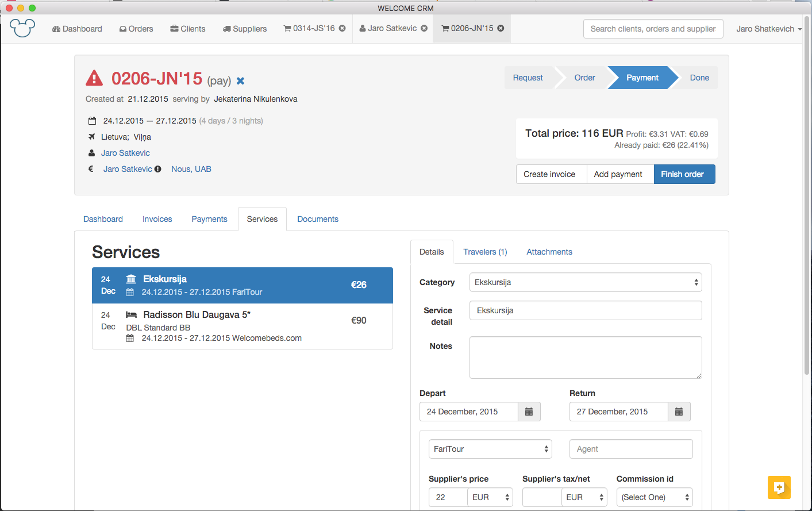Open Suppliers from the navigation bar
Image resolution: width=812 pixels, height=511 pixels.
[245, 29]
